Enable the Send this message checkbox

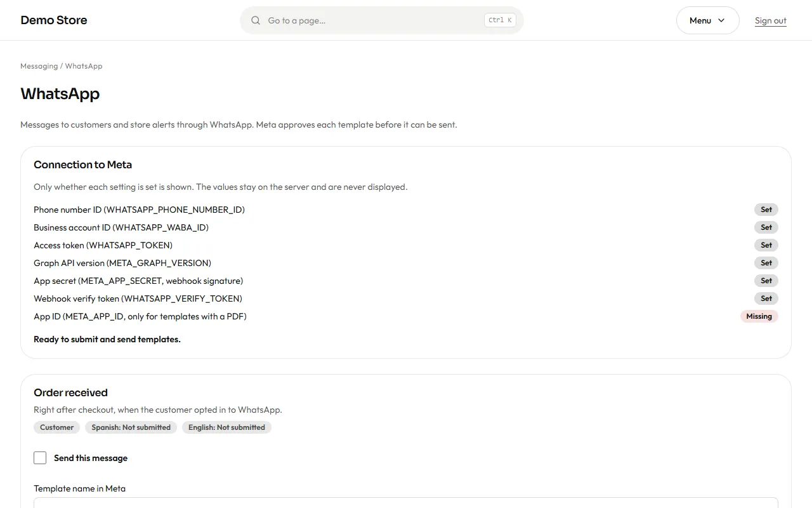(40, 458)
